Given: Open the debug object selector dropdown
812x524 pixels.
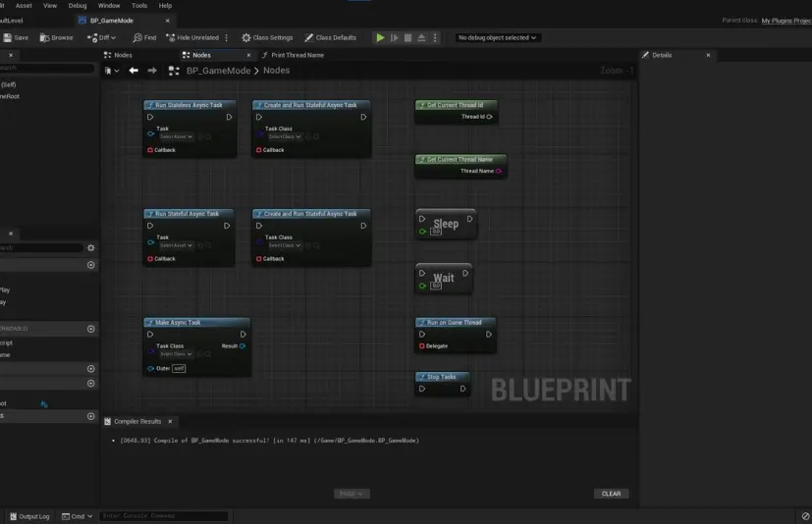Looking at the screenshot, I should coord(497,38).
